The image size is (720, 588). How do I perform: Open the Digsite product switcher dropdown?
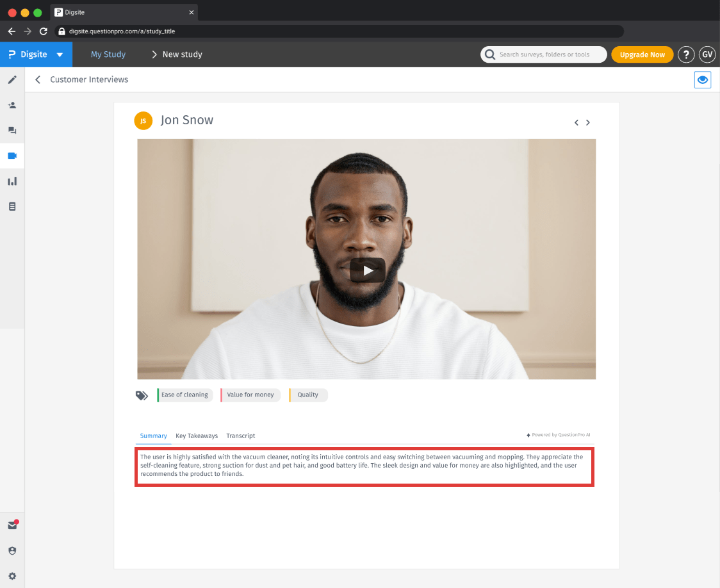36,54
